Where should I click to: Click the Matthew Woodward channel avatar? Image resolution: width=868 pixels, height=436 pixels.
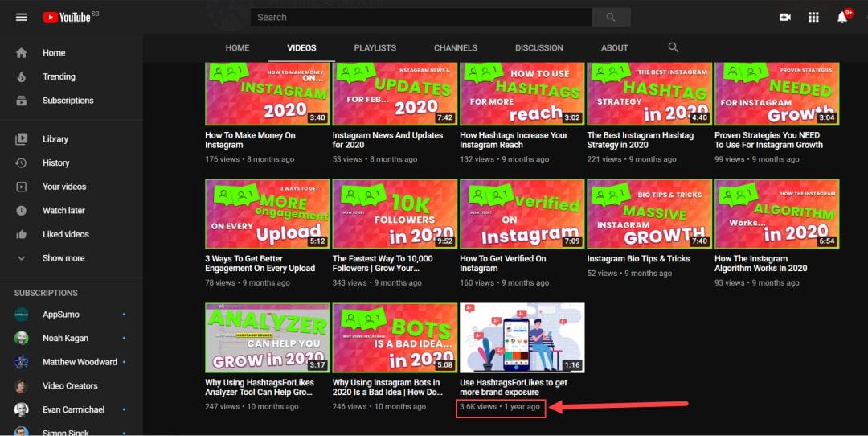point(22,362)
